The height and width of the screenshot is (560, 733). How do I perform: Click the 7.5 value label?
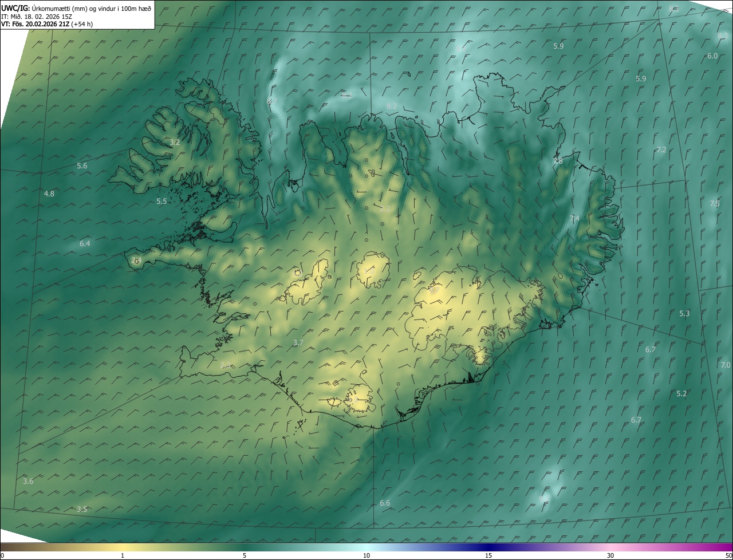pos(715,203)
